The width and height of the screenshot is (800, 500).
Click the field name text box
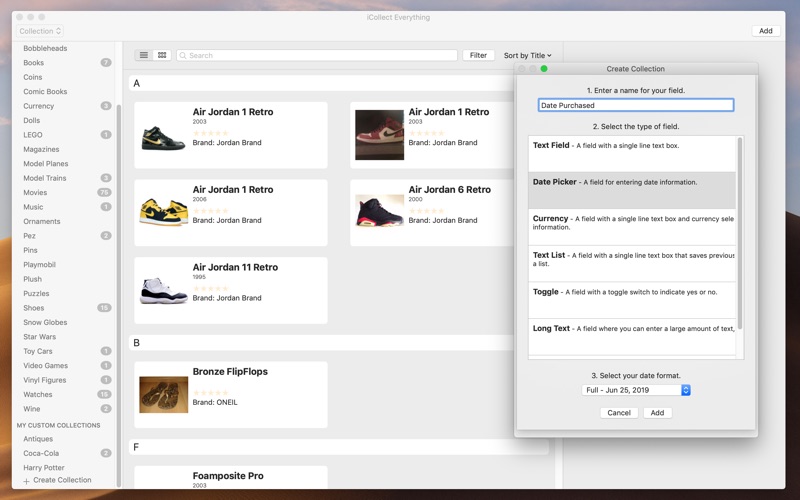636,105
